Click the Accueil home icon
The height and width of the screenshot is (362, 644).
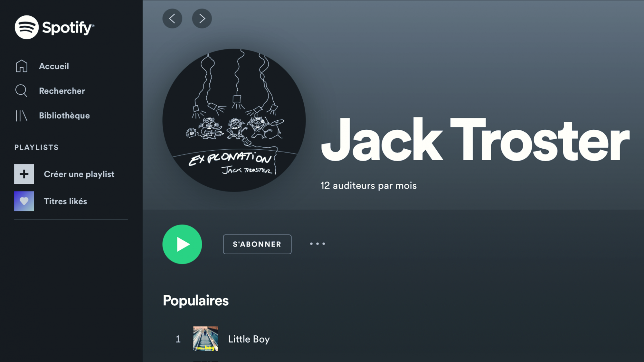pyautogui.click(x=22, y=66)
